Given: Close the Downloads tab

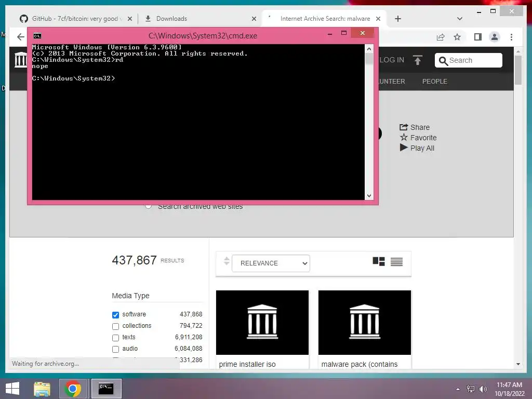Looking at the screenshot, I should 254,19.
